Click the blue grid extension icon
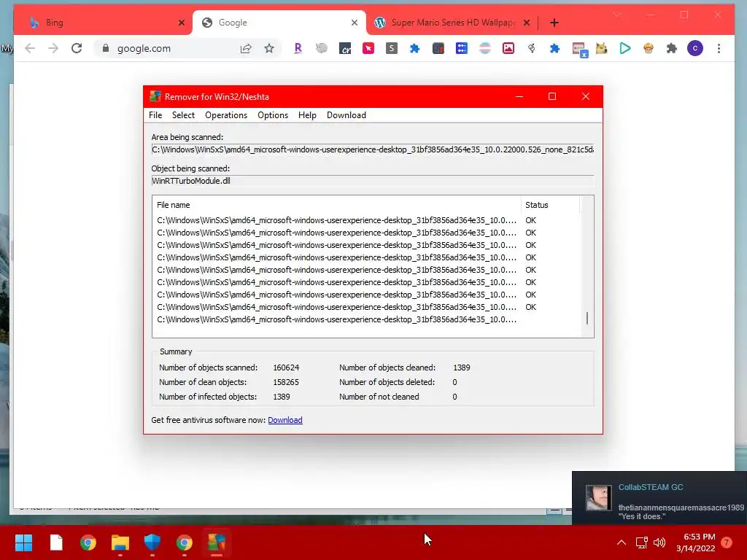The height and width of the screenshot is (560, 747). [462, 48]
